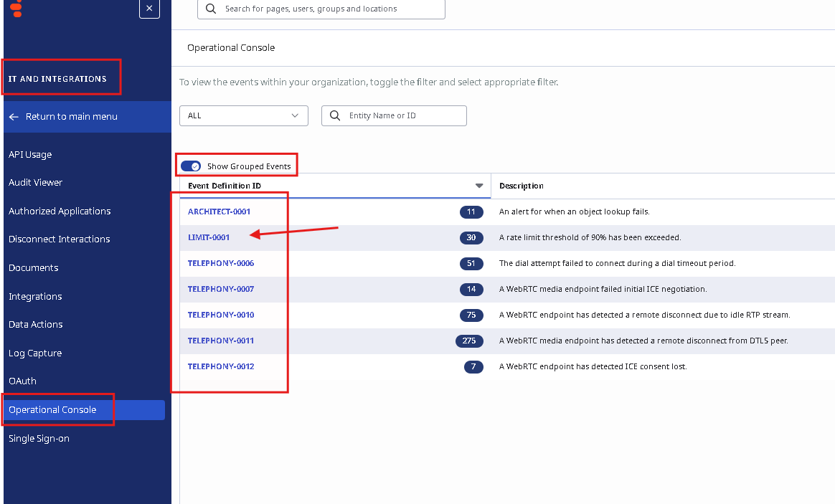Open Single Sign-on from the sidebar
Screen dimensions: 835x504
coord(39,438)
